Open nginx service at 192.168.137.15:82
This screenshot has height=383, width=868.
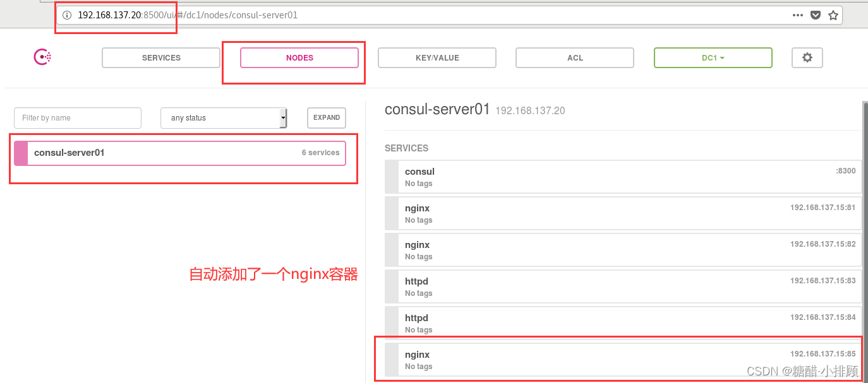point(623,250)
